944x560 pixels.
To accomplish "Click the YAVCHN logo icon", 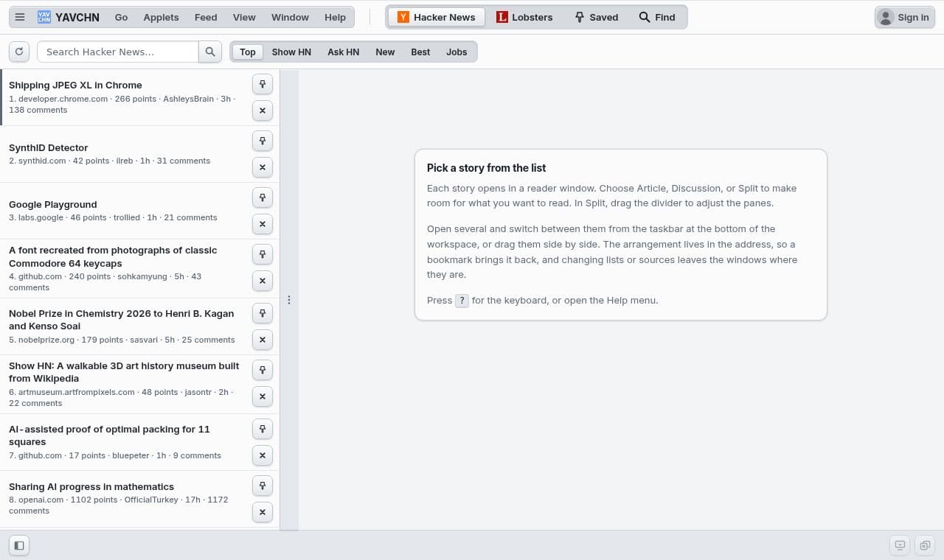I will [x=44, y=17].
